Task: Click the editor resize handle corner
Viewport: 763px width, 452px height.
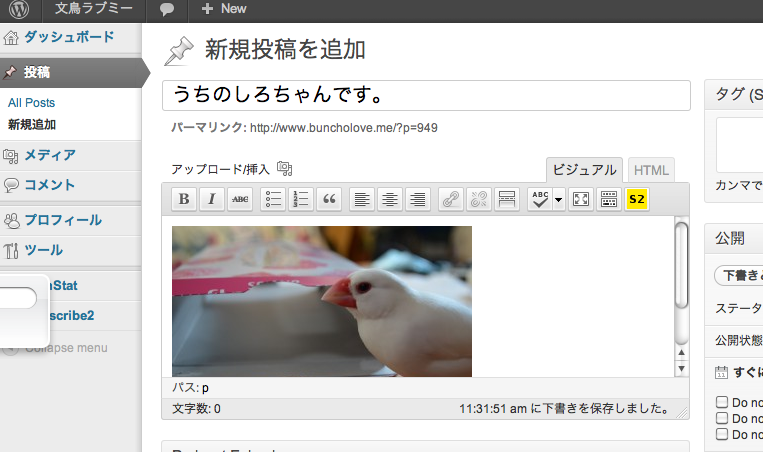Action: point(683,413)
